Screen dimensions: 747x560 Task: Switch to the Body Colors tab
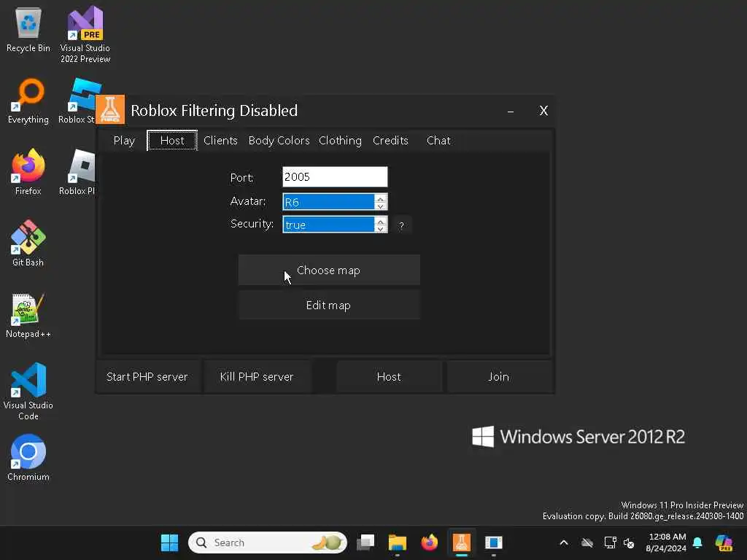pos(279,141)
